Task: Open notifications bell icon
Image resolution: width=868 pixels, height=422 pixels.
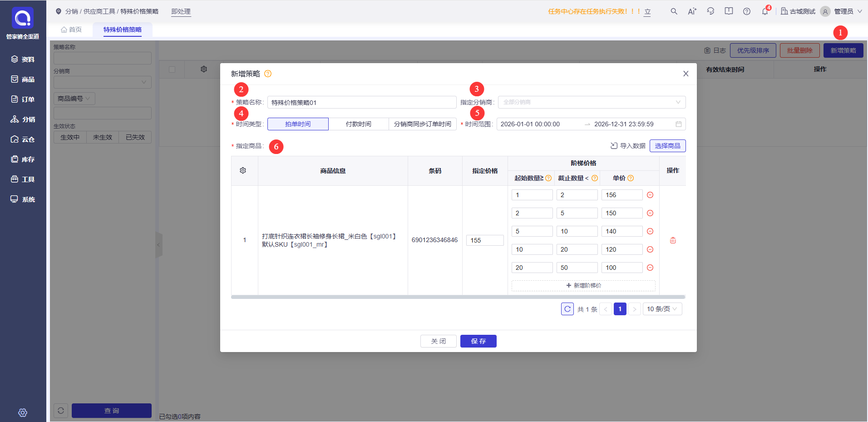Action: (765, 11)
